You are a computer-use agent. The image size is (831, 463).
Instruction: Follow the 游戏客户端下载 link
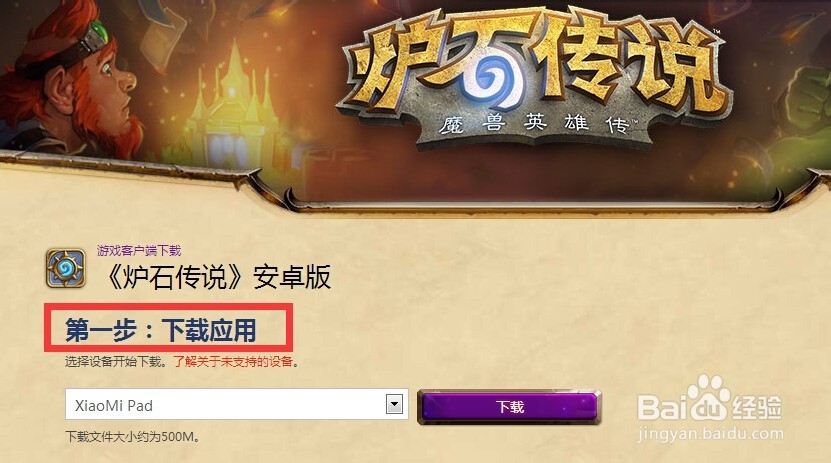coord(139,250)
